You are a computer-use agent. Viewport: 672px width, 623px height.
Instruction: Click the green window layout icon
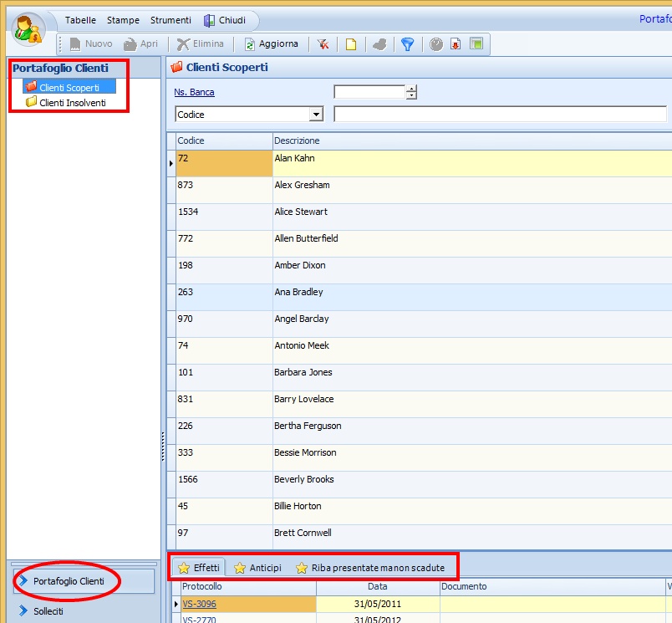(x=476, y=44)
